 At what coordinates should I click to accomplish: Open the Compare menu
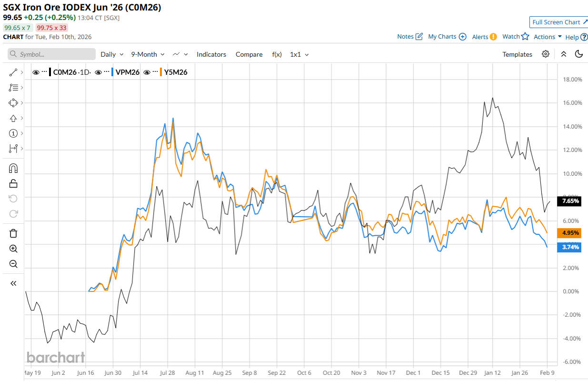click(x=249, y=54)
